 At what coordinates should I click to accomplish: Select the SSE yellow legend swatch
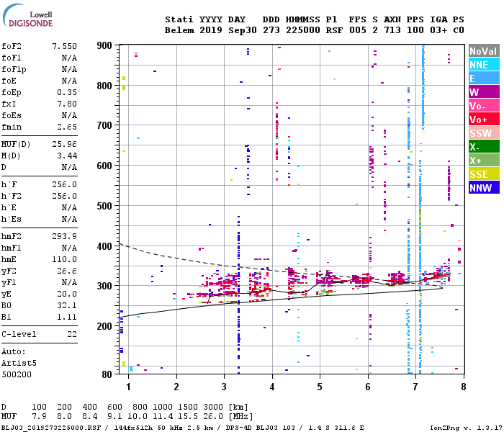[x=484, y=174]
